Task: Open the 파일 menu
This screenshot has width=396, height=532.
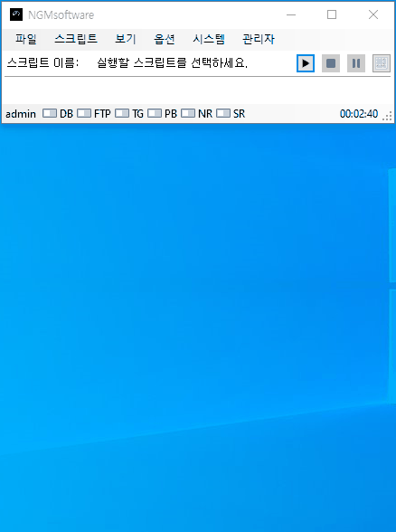Action: [x=25, y=39]
